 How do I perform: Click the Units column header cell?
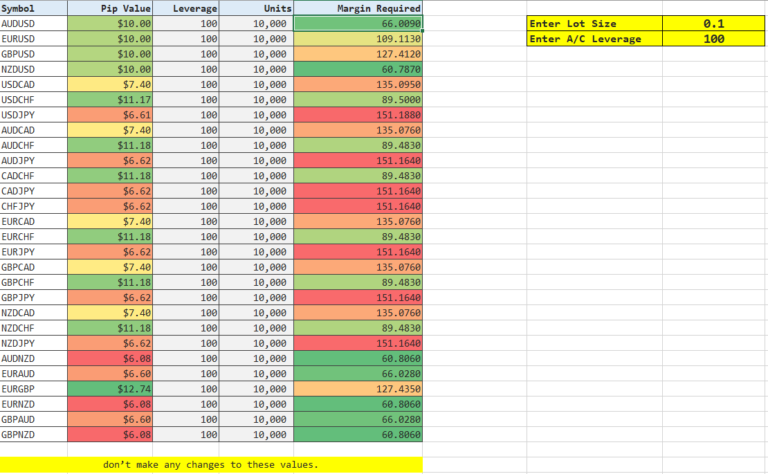pyautogui.click(x=257, y=7)
